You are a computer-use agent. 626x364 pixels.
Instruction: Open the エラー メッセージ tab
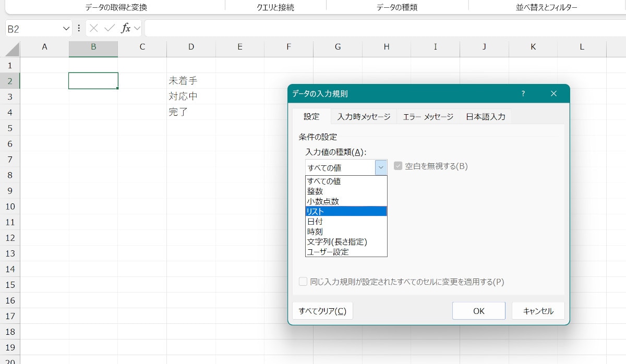tap(428, 117)
